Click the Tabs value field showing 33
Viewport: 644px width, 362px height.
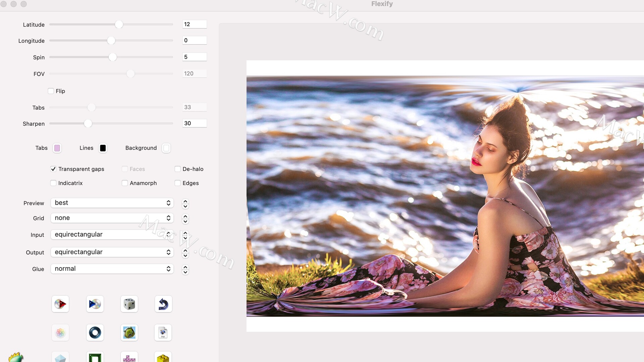click(195, 107)
